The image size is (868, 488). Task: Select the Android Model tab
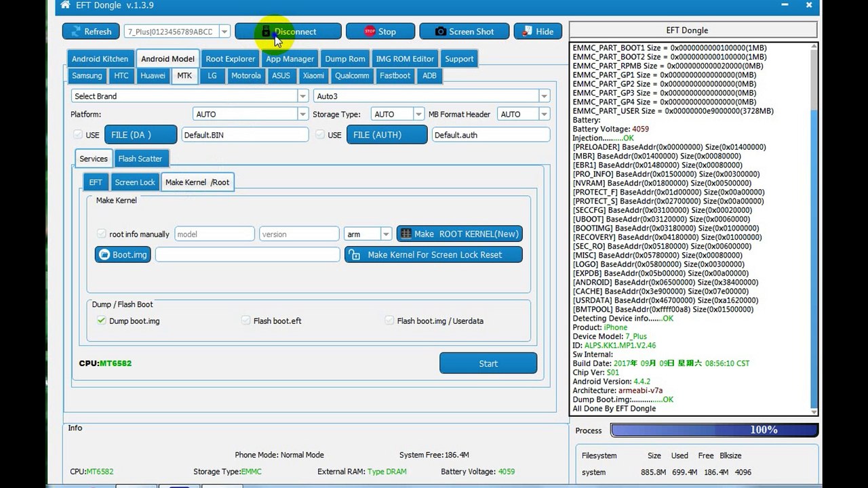(x=167, y=59)
